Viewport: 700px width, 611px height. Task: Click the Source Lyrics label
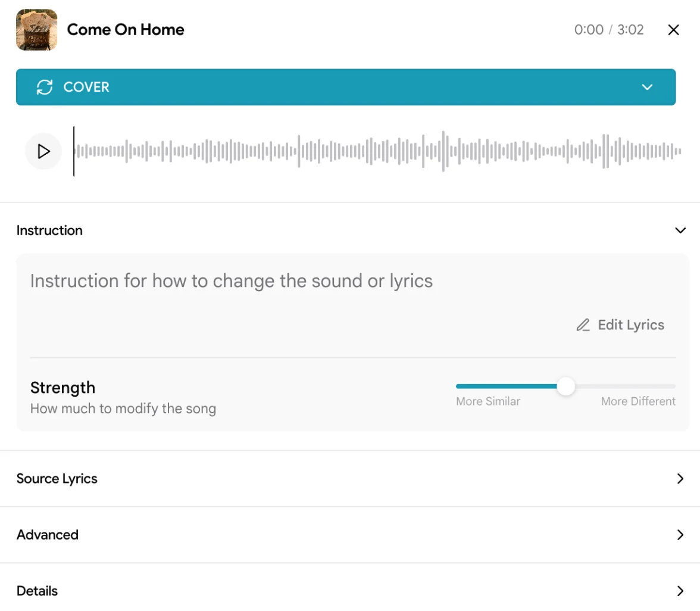(57, 479)
